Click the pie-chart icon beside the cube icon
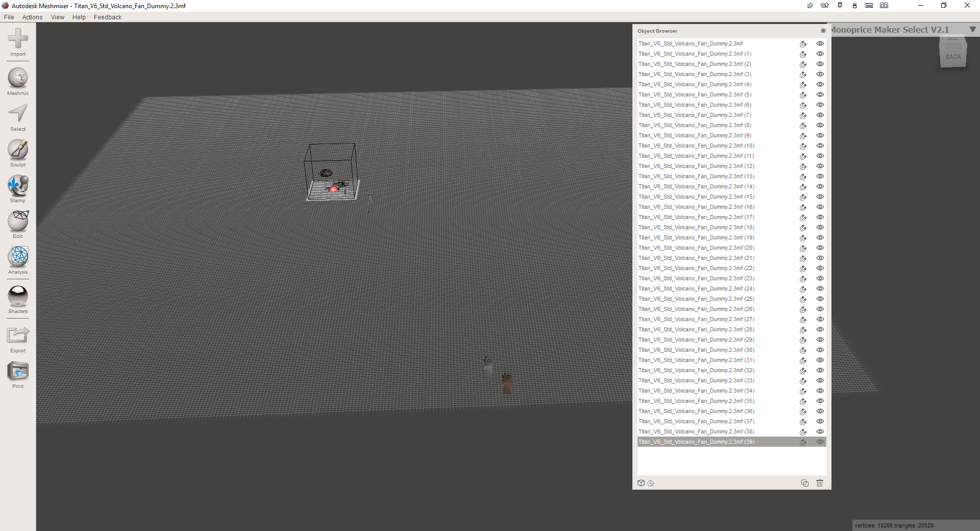 (x=651, y=483)
